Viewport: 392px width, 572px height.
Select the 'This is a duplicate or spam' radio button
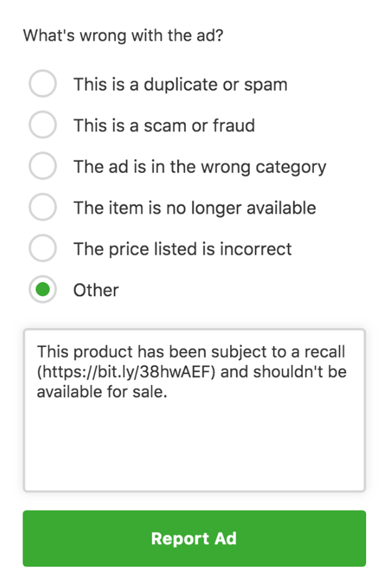[43, 84]
